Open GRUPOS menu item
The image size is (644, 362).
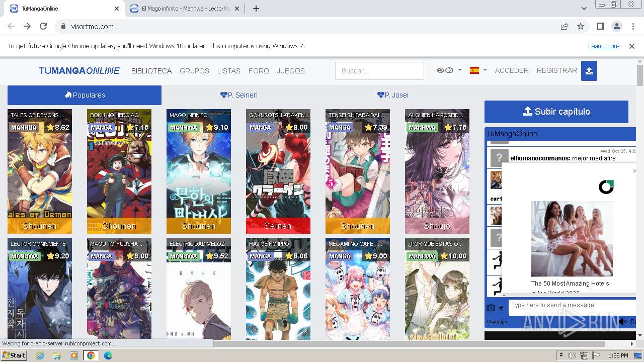point(194,71)
